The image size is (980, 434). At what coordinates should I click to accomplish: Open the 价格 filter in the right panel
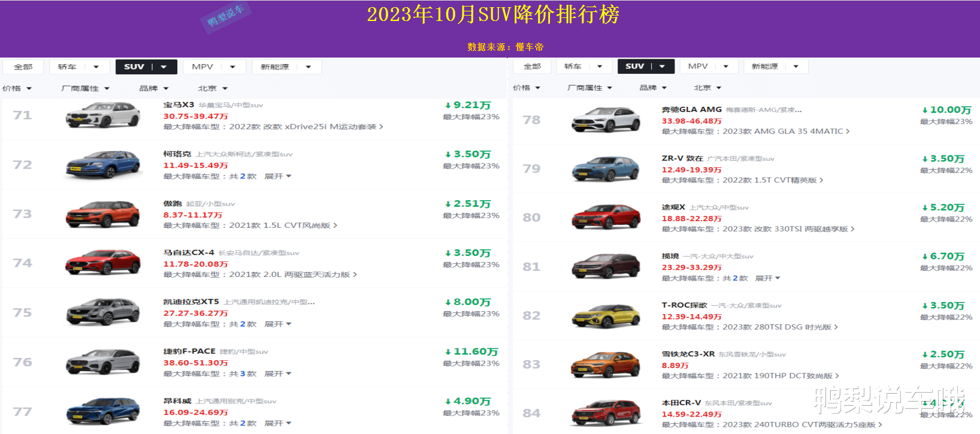[527, 88]
